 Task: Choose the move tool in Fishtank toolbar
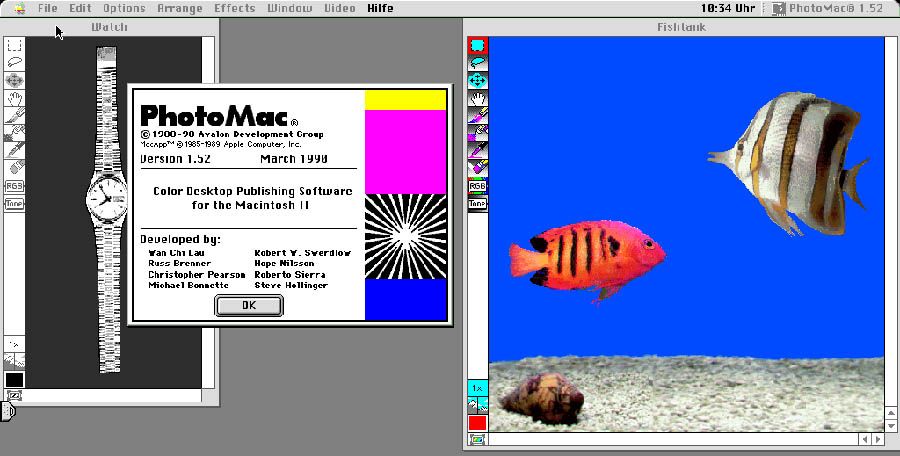point(478,80)
